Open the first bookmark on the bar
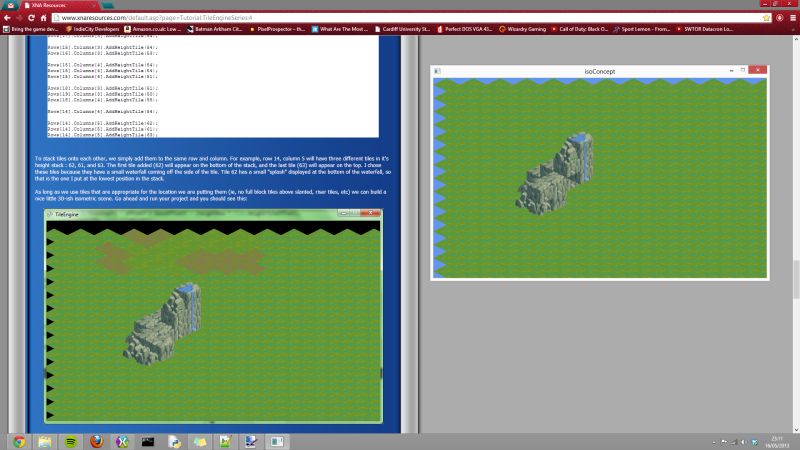Screen dimensions: 800x450 [x=31, y=29]
